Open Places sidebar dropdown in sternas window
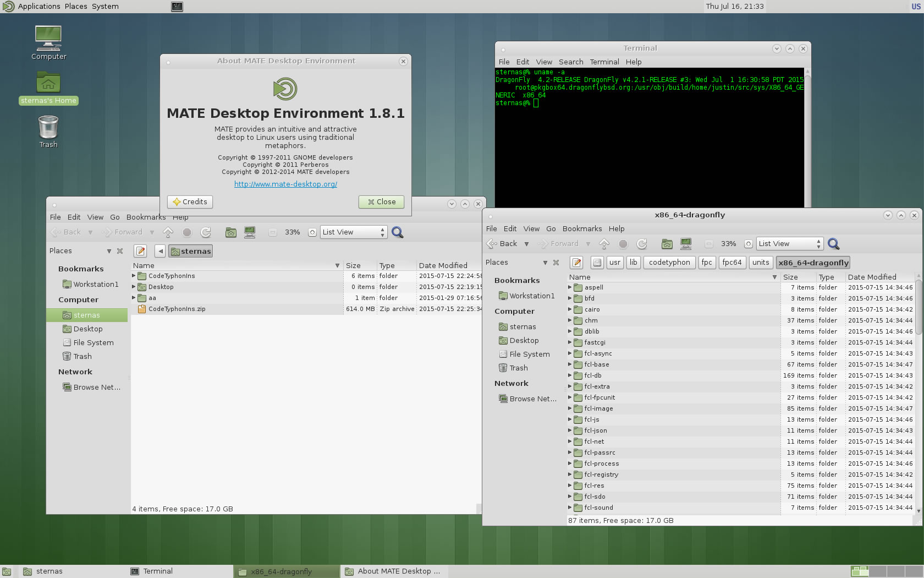Screen dimensions: 924x578 [109, 251]
